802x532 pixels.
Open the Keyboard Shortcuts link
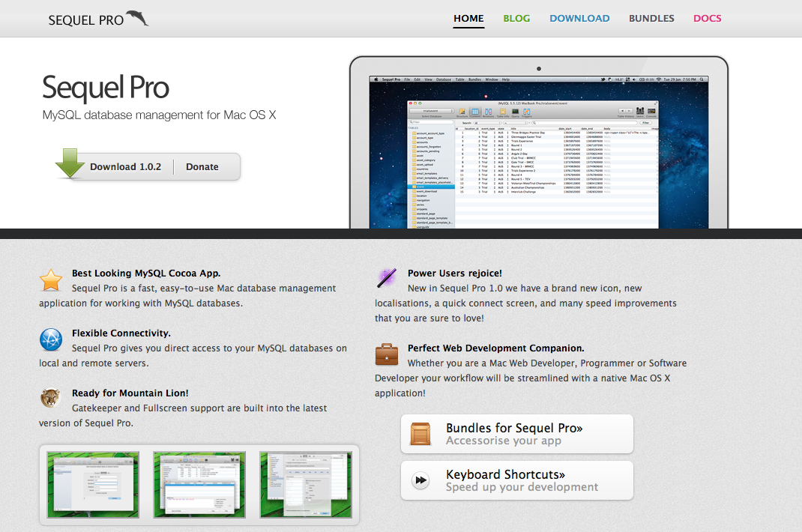505,475
